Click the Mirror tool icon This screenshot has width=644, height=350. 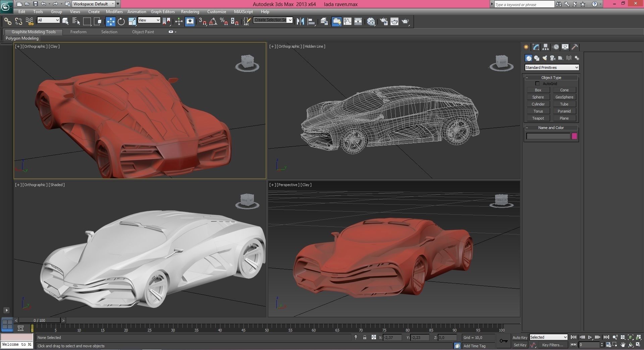300,21
